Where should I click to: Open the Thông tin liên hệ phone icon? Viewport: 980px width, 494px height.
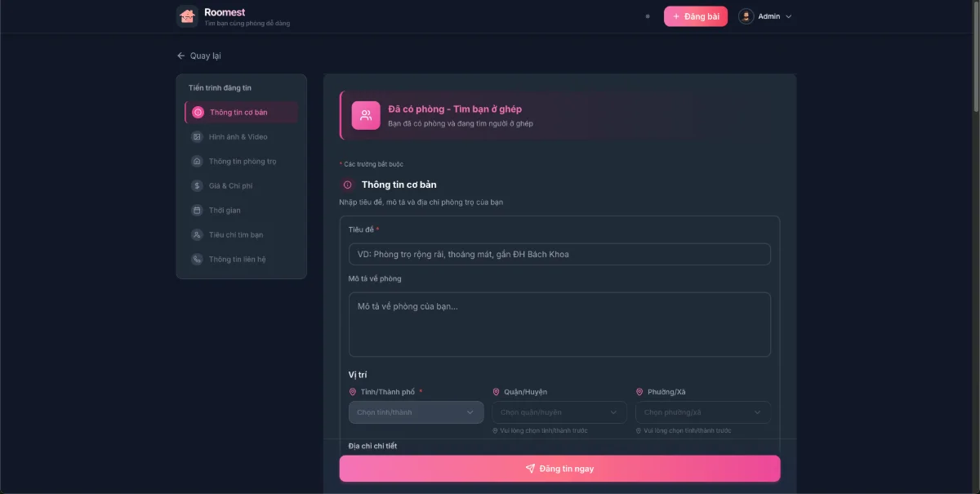[196, 259]
